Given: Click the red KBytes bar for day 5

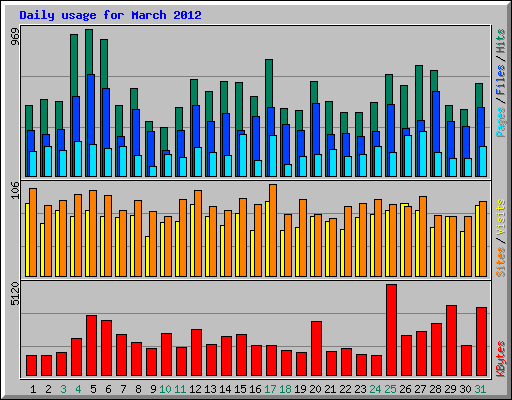Looking at the screenshot, I should [92, 346].
